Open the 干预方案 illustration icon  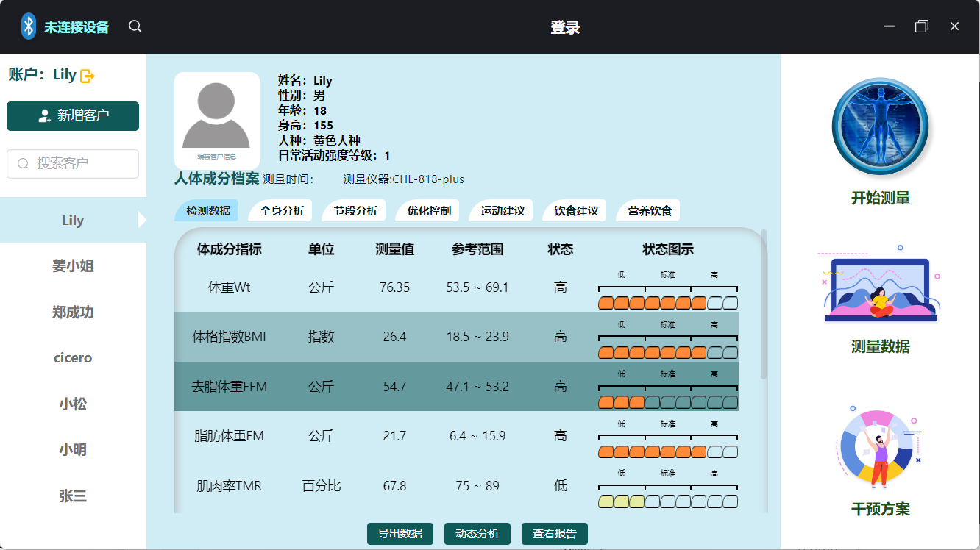880,447
